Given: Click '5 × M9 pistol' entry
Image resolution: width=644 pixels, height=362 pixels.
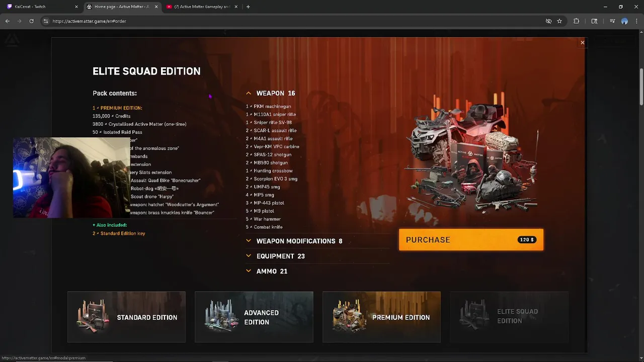Looking at the screenshot, I should pos(261,211).
